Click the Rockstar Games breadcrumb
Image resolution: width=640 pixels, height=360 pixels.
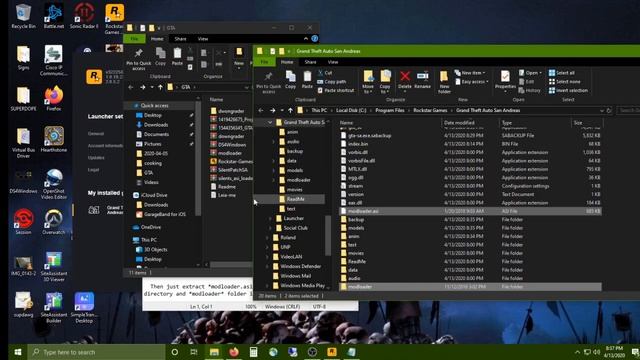click(x=430, y=110)
